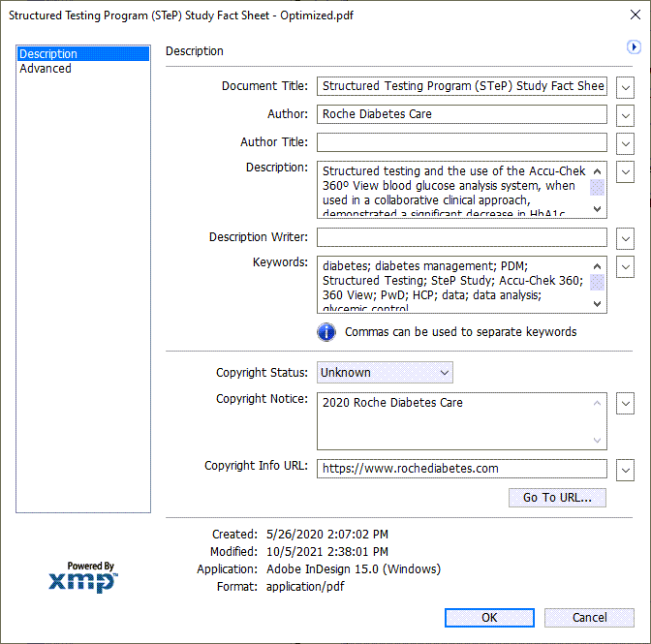Viewport: 651px width, 644px height.
Task: Click the Powered By XMP logo
Action: pos(83,577)
